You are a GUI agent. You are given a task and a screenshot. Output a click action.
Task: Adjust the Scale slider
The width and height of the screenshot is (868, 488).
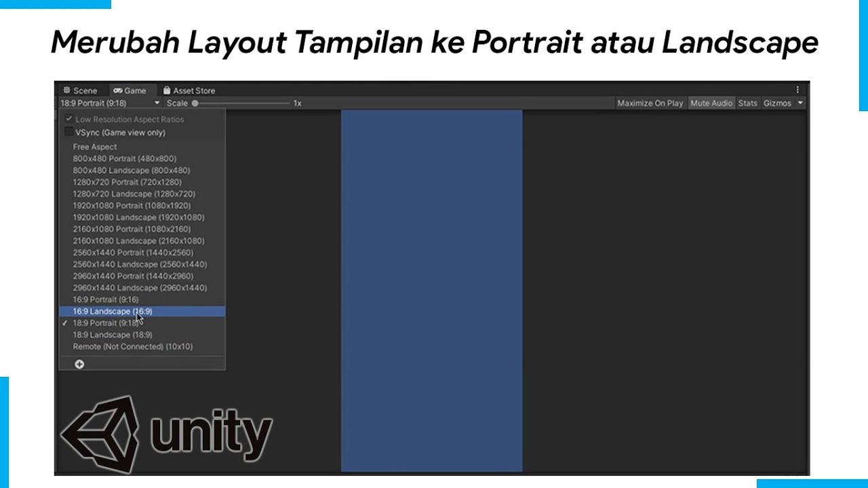241,103
